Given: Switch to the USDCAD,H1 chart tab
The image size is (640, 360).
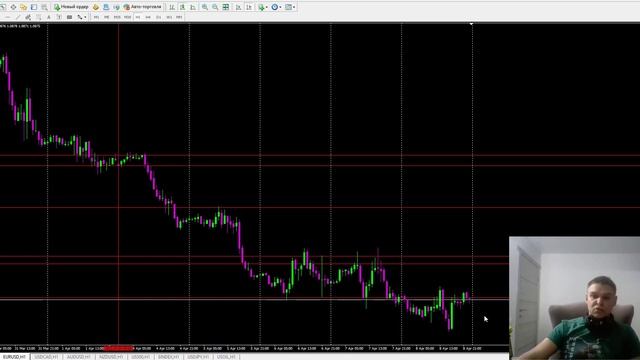Looking at the screenshot, I should coord(46,357).
